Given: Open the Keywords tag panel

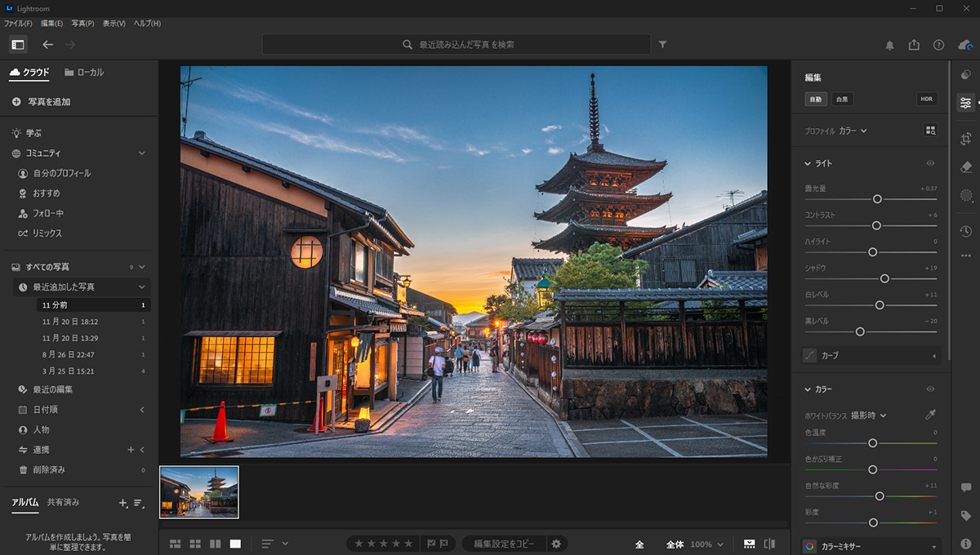Looking at the screenshot, I should tap(966, 516).
